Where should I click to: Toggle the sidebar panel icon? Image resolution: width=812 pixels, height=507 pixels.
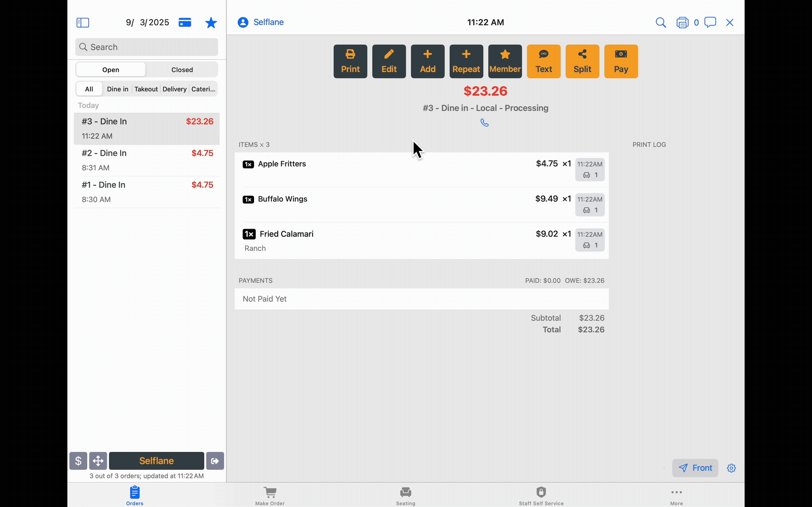(x=83, y=23)
